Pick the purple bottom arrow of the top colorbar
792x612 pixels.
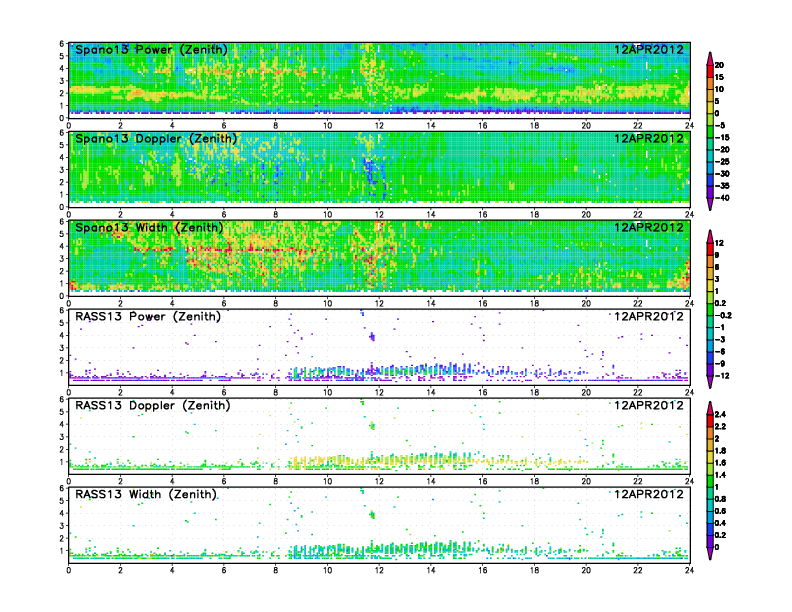pyautogui.click(x=710, y=204)
